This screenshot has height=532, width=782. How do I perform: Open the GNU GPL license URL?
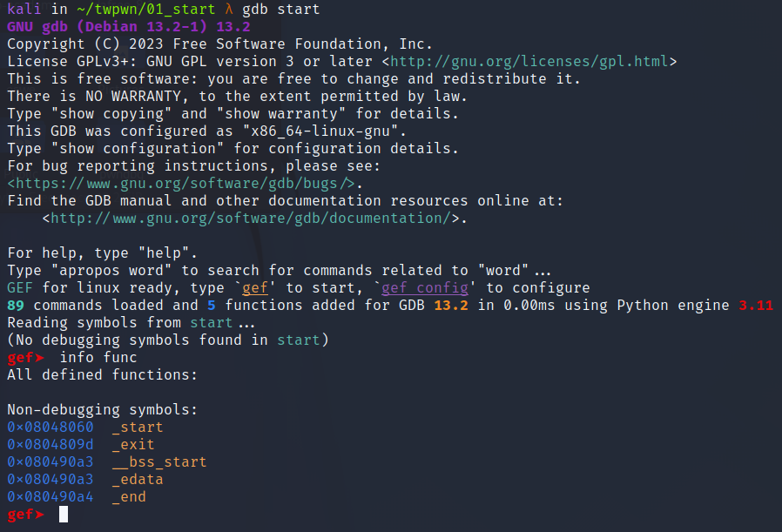(529, 62)
